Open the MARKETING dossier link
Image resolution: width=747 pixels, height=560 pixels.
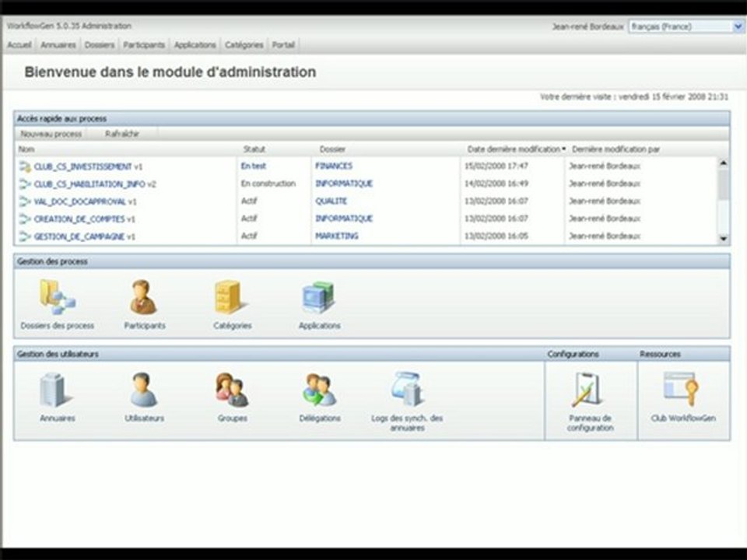(x=337, y=236)
